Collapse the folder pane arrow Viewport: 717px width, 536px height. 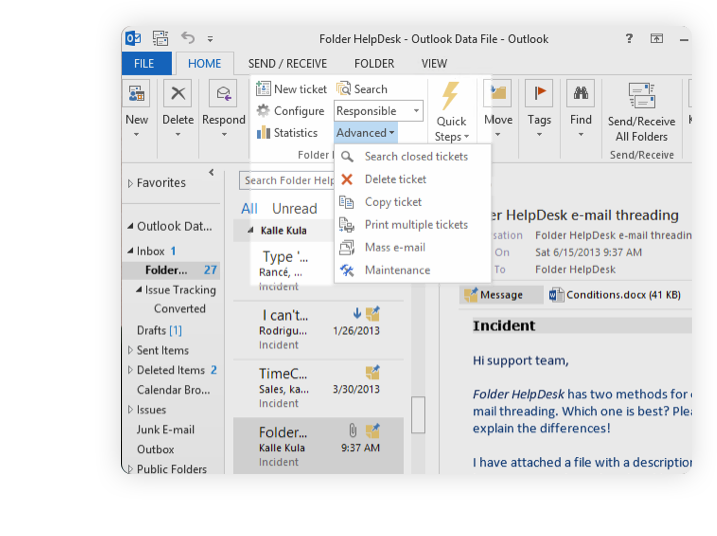(x=211, y=172)
